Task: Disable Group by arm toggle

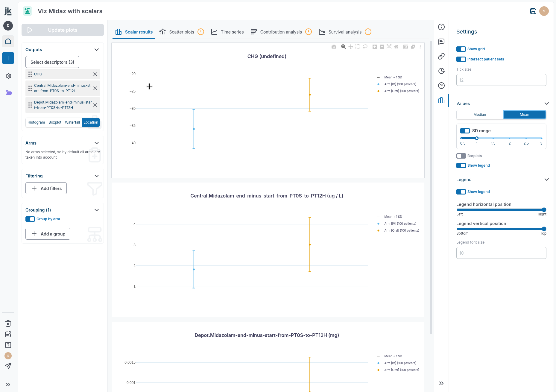Action: click(x=30, y=219)
